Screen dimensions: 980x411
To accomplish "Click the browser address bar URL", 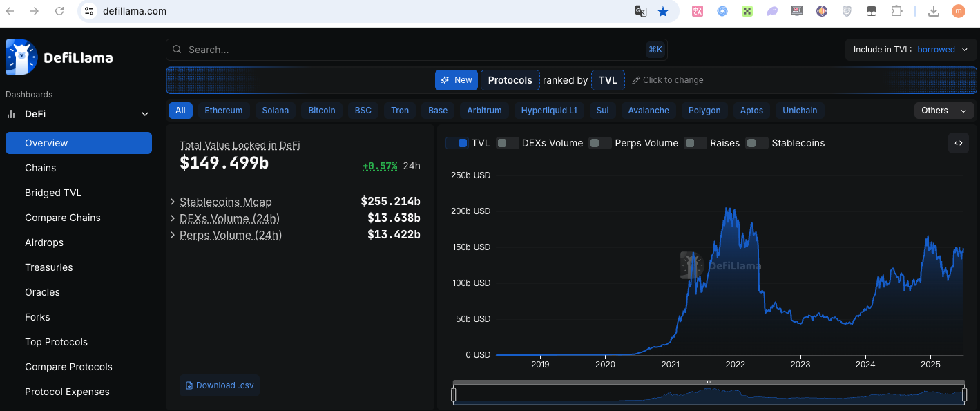I will pyautogui.click(x=135, y=11).
